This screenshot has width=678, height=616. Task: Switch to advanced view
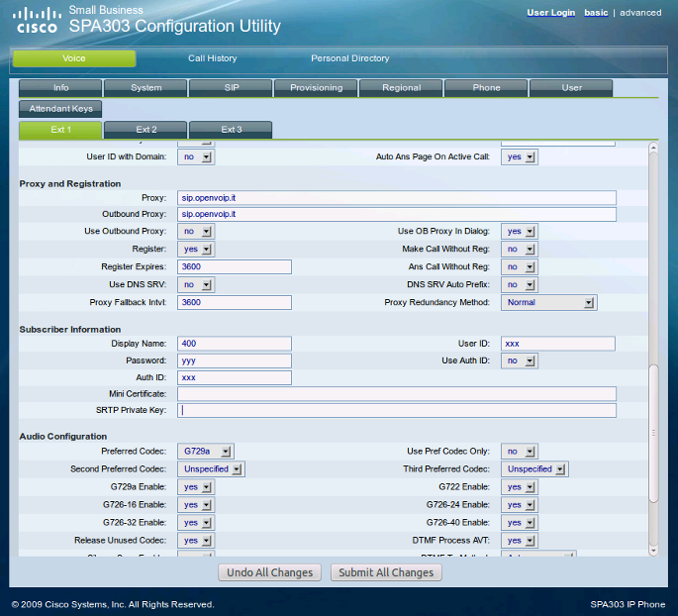(640, 13)
